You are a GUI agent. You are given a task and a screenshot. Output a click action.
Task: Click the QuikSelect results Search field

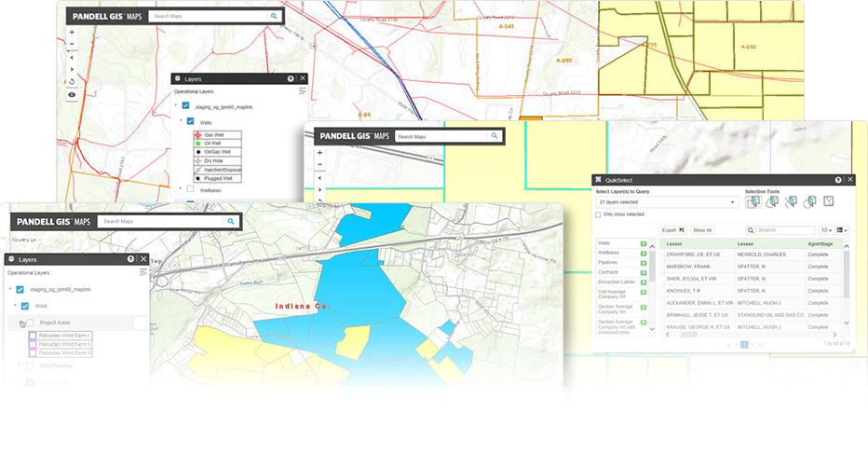pyautogui.click(x=785, y=230)
